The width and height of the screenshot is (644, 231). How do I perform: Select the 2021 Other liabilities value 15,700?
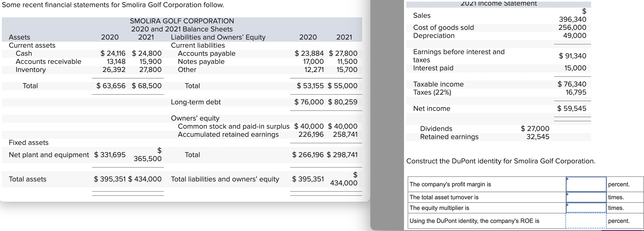pos(347,69)
